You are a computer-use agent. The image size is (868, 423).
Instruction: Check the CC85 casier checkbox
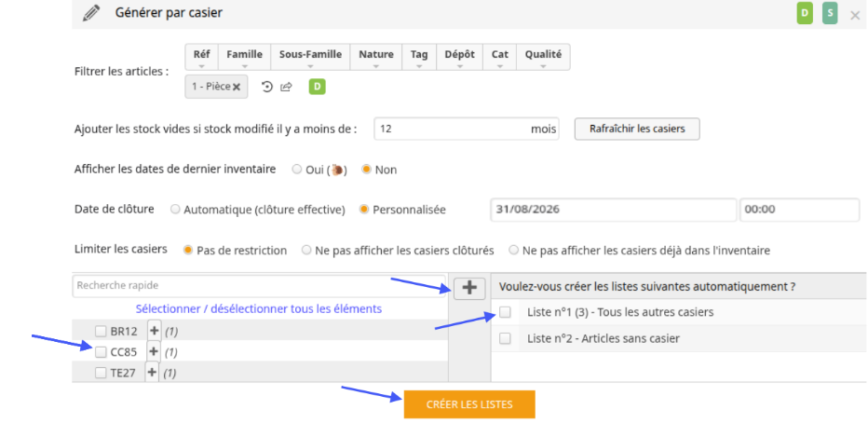(x=101, y=351)
